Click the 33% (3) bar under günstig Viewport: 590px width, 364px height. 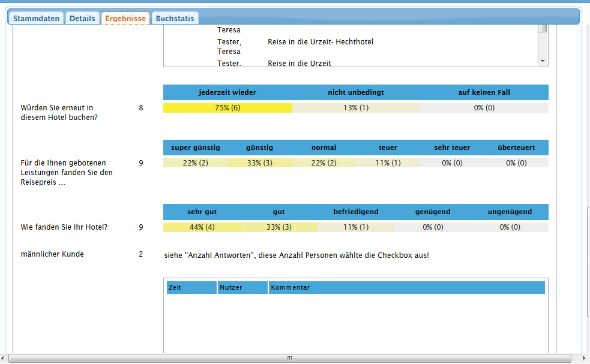(x=259, y=163)
